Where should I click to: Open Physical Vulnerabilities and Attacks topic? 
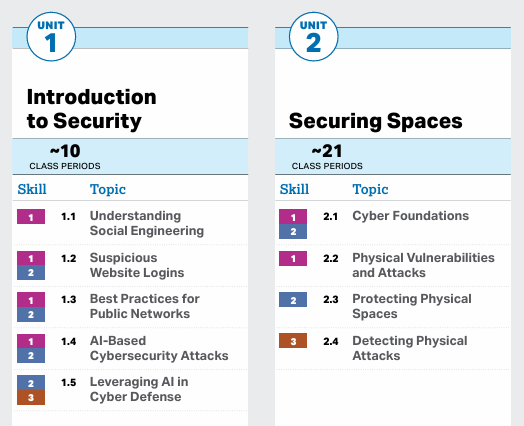click(x=423, y=265)
